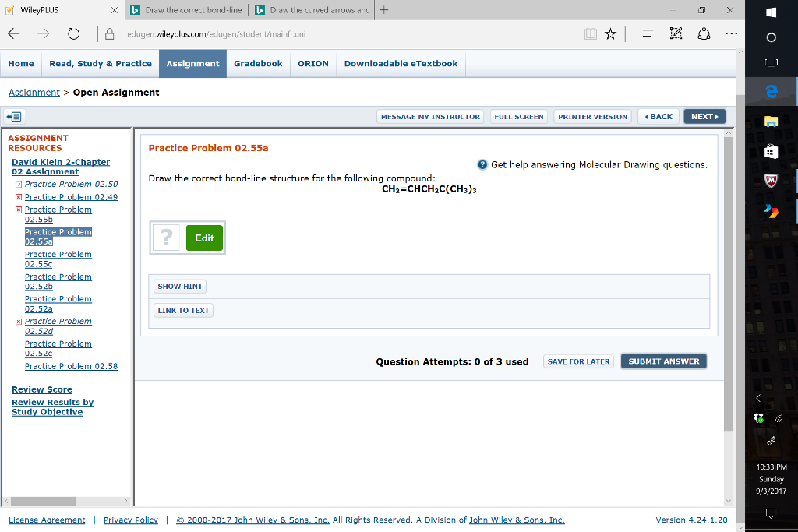798x532 pixels.
Task: Open Cortana search circle
Action: click(x=771, y=37)
